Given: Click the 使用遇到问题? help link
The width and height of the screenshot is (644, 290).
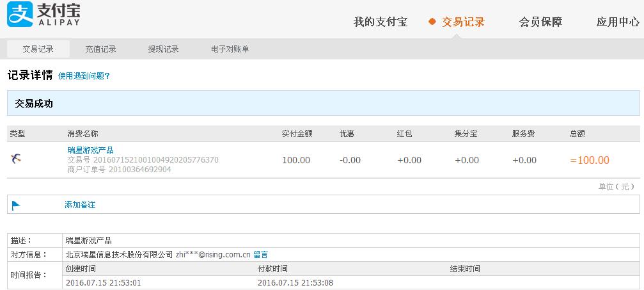Looking at the screenshot, I should click(84, 76).
